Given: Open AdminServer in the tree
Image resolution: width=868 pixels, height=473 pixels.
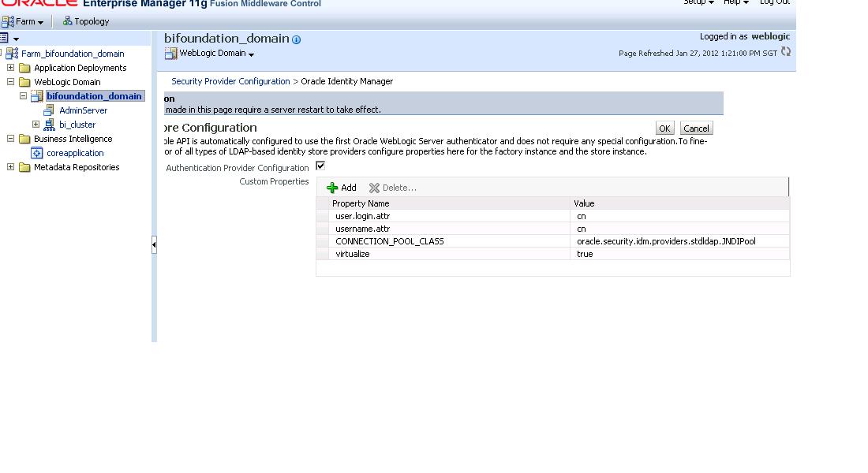Looking at the screenshot, I should pos(83,110).
